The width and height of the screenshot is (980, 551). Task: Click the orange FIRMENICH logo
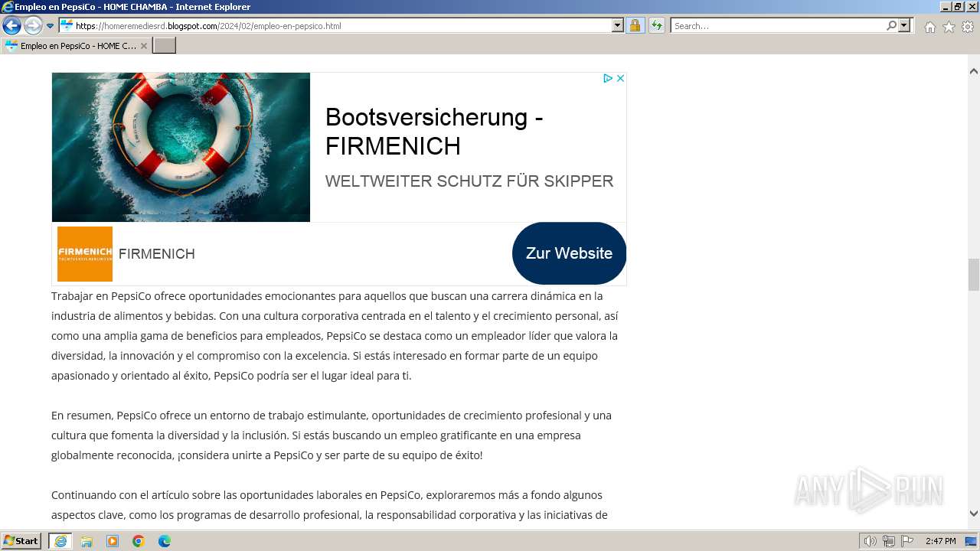click(85, 253)
